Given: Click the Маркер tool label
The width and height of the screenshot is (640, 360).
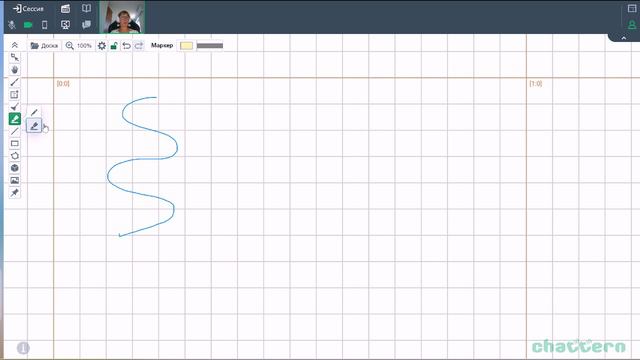Looking at the screenshot, I should 162,45.
